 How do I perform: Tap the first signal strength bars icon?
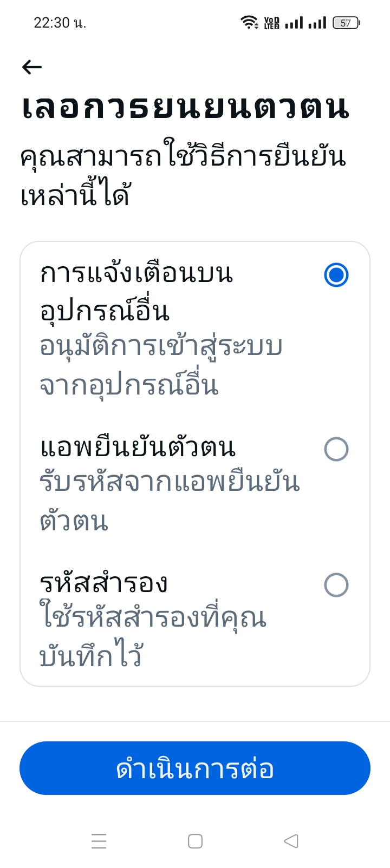point(294,23)
